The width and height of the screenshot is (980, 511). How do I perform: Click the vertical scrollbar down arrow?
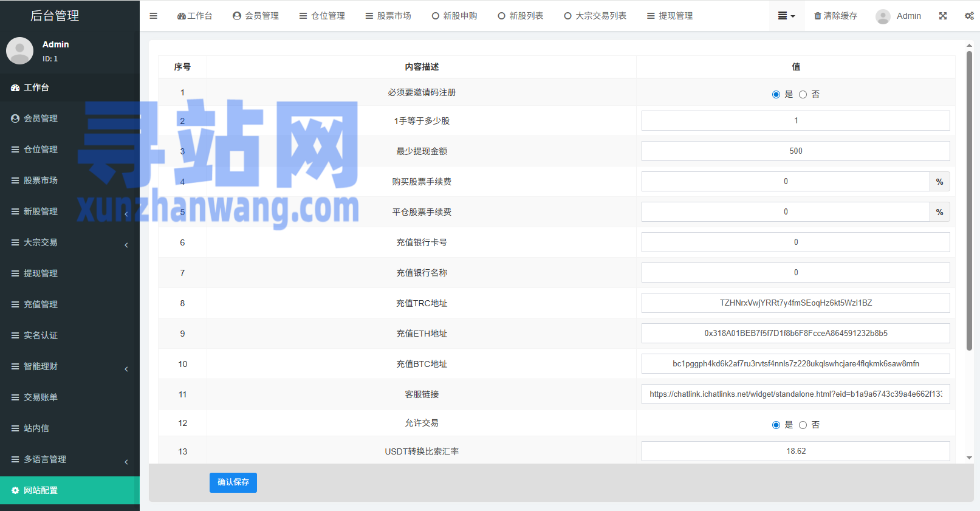pyautogui.click(x=969, y=458)
